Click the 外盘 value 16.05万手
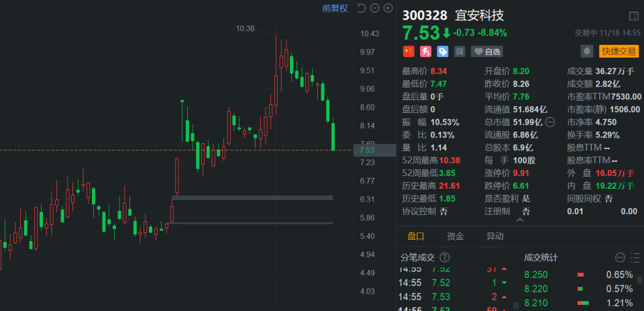Image resolution: width=644 pixels, height=311 pixels. 615,173
